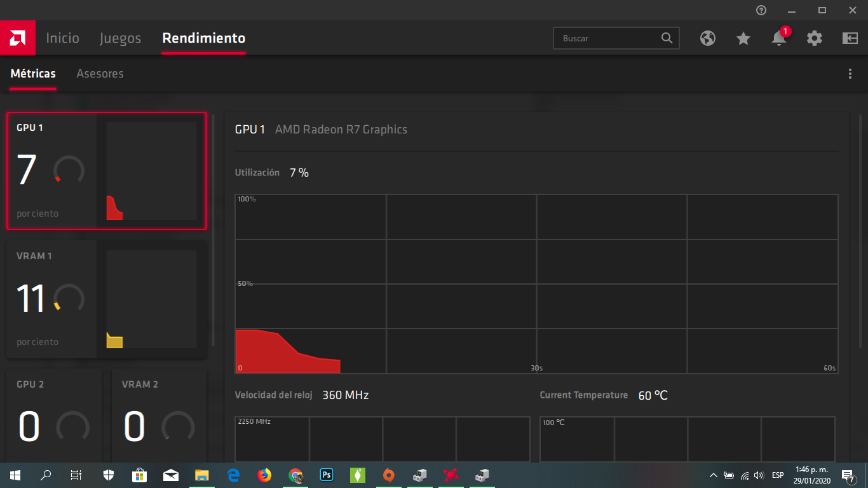Click the temperature graph
868x488 pixels.
click(x=688, y=439)
